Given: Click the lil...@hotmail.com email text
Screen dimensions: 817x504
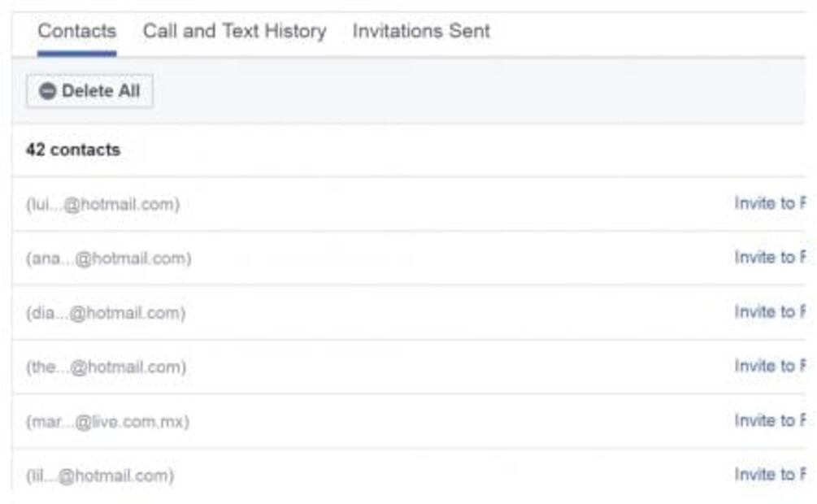Looking at the screenshot, I should tap(100, 476).
